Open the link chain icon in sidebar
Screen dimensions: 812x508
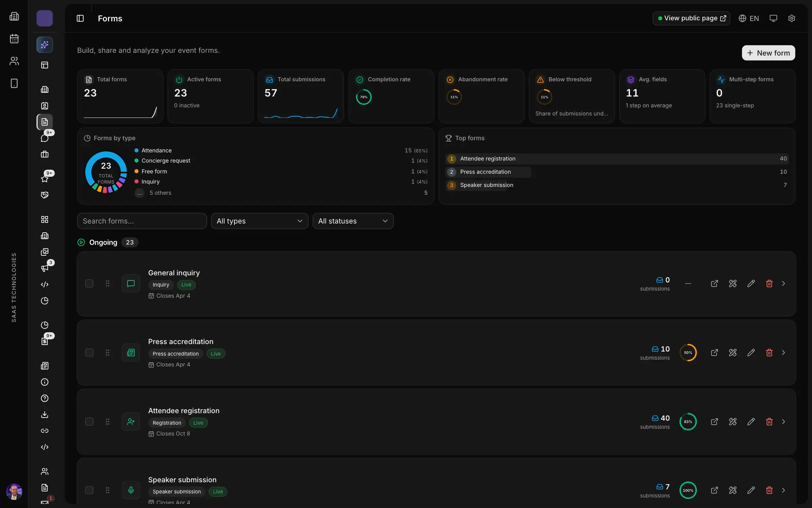coord(45,431)
